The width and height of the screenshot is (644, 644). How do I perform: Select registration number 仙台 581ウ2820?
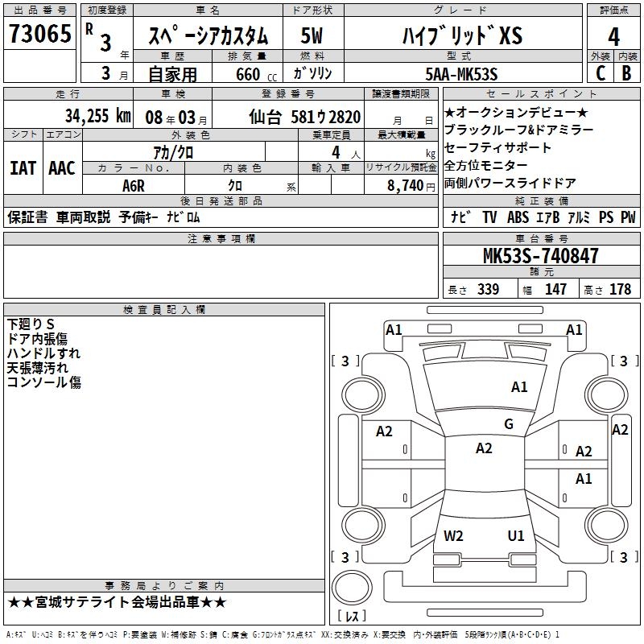click(305, 118)
